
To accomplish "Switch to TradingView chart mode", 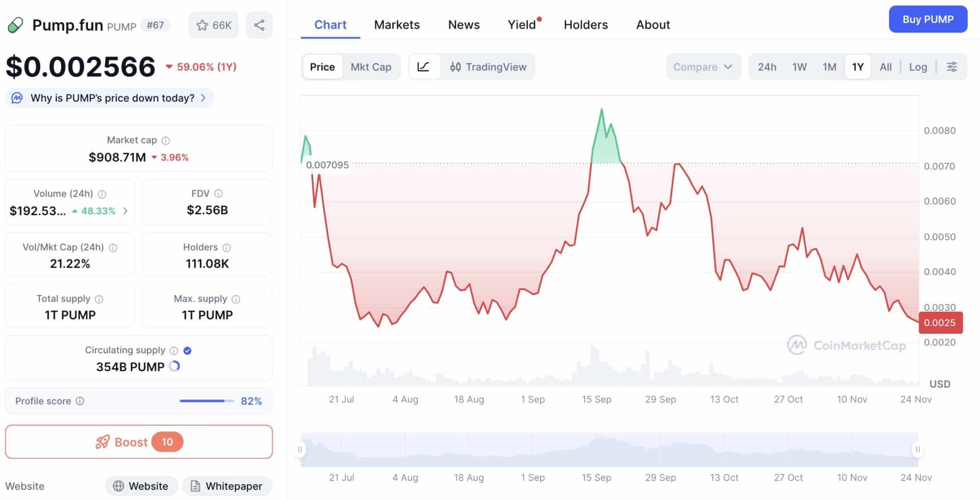I will point(489,67).
